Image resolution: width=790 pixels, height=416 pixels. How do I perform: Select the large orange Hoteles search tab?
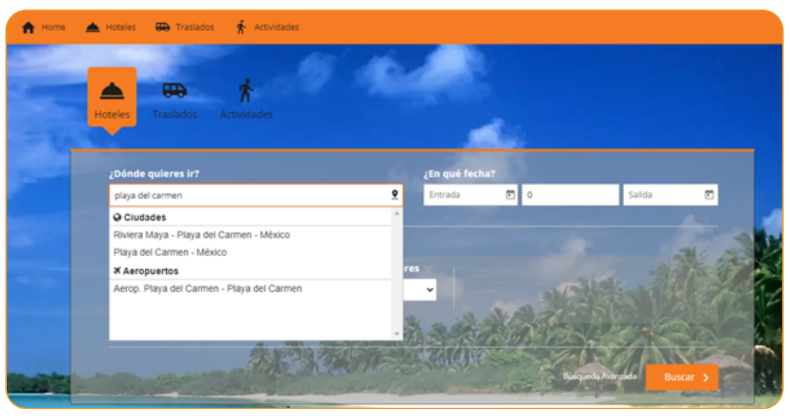point(112,98)
